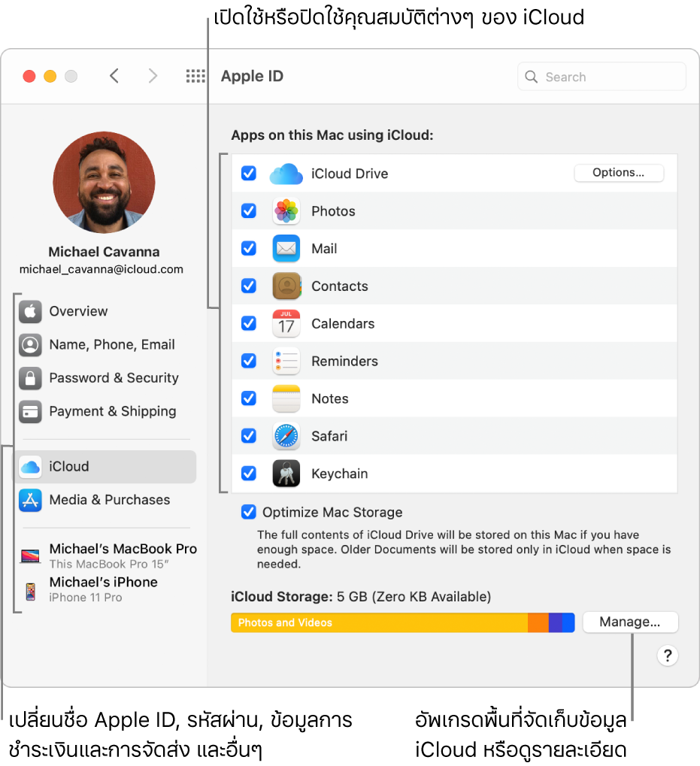This screenshot has height=766, width=700.
Task: Uncheck the Calendars checkbox
Action: [249, 323]
